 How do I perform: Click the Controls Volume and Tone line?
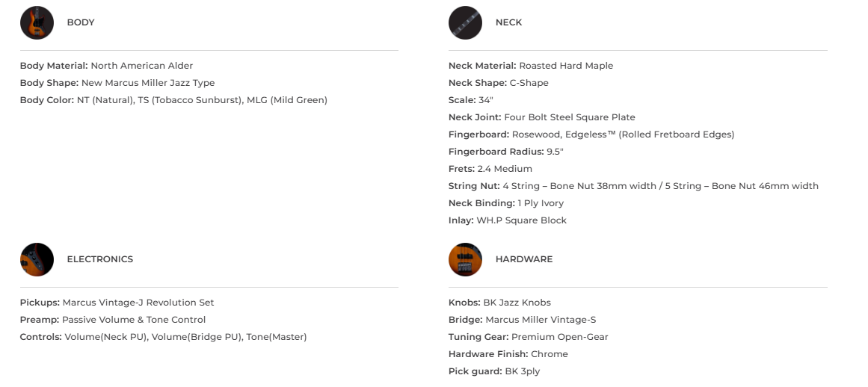click(x=163, y=337)
